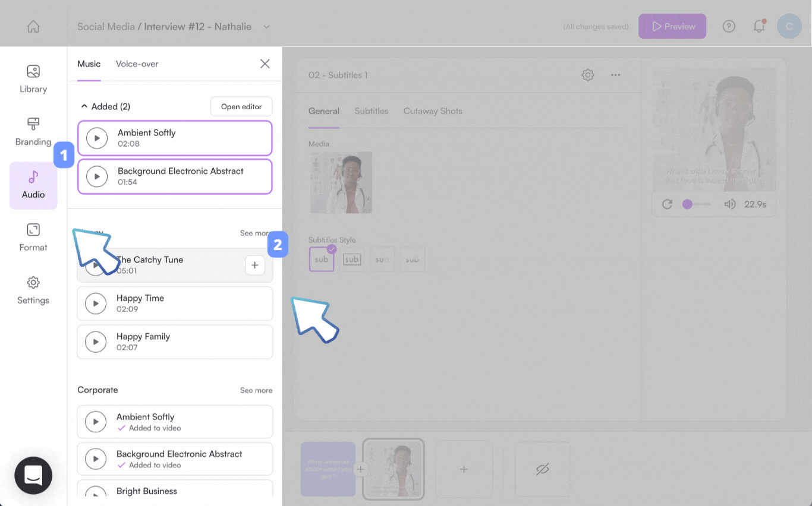812x506 pixels.
Task: Switch to the Cutaway Shots tab
Action: click(433, 111)
